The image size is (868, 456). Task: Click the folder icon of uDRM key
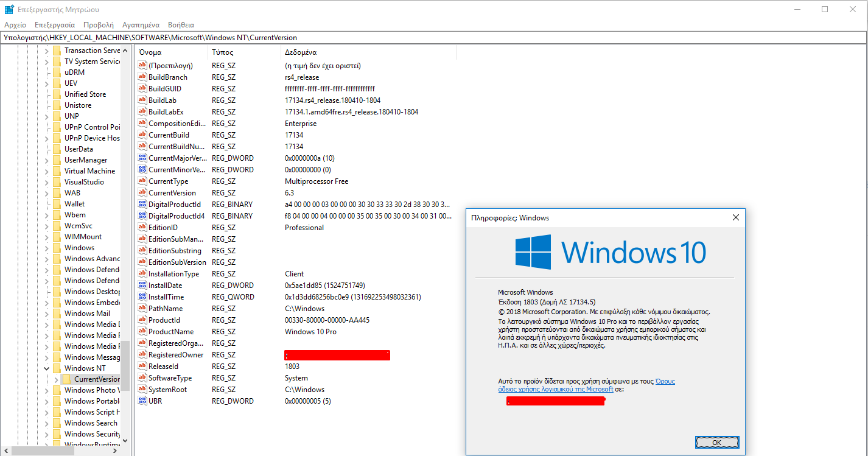coord(57,72)
